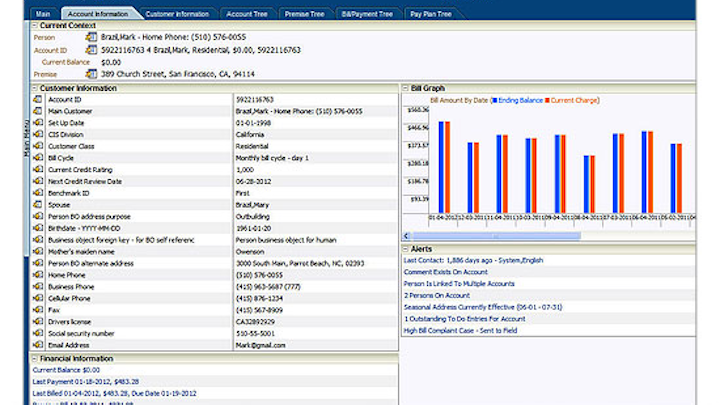720x405 pixels.
Task: Click the icon beside Next Credit Review Date
Action: (38, 181)
